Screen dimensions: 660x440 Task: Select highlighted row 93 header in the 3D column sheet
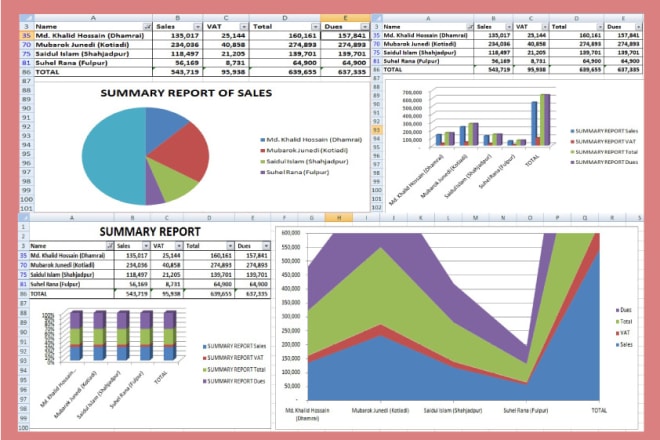click(x=377, y=130)
